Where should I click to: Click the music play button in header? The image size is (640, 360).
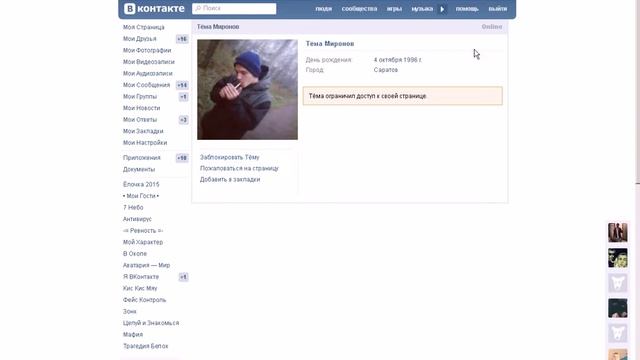pyautogui.click(x=442, y=9)
